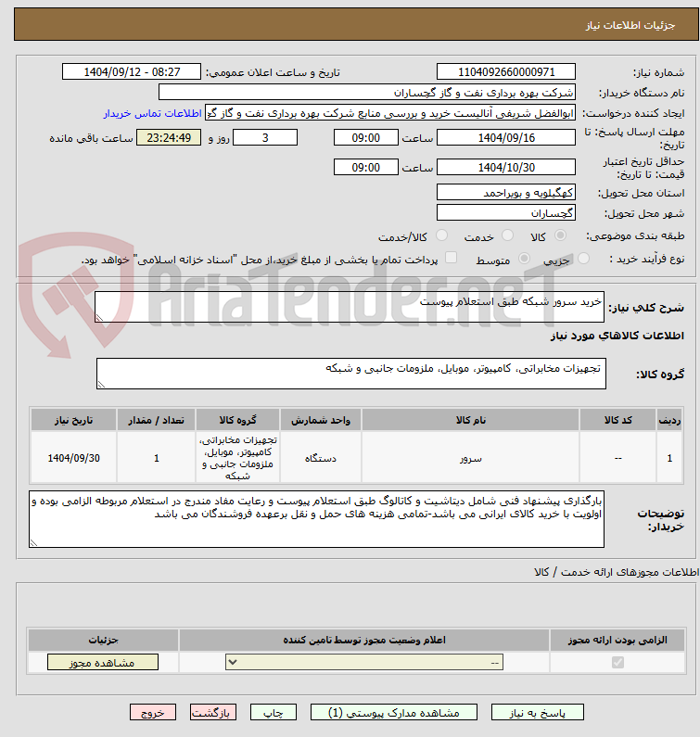The width and height of the screenshot is (700, 737).
Task: Click the نام دستگاه خریدار field
Action: (x=367, y=93)
